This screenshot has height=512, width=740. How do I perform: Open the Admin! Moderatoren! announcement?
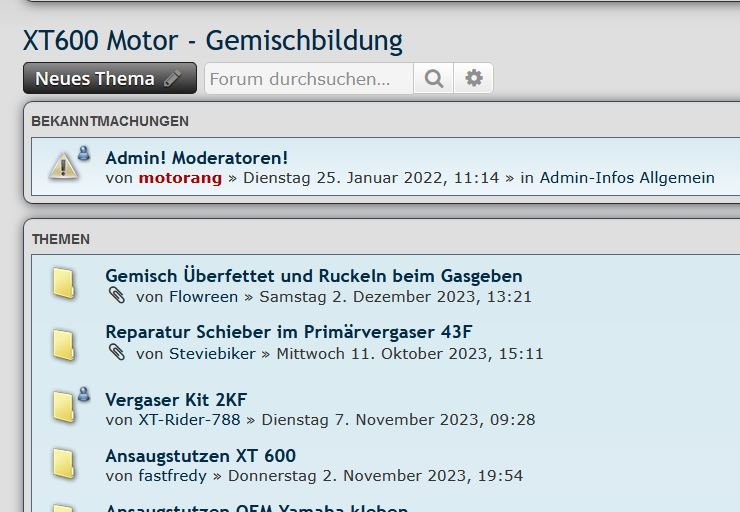(196, 157)
